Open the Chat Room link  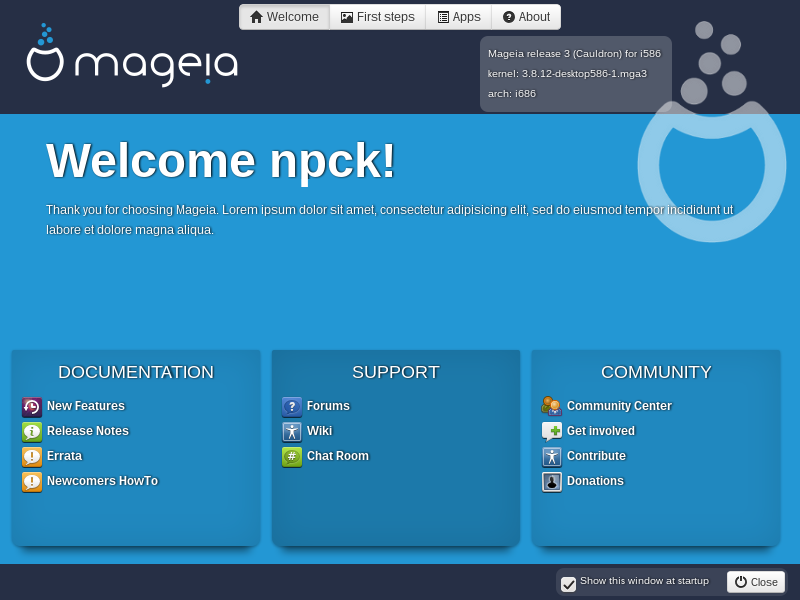(x=338, y=456)
